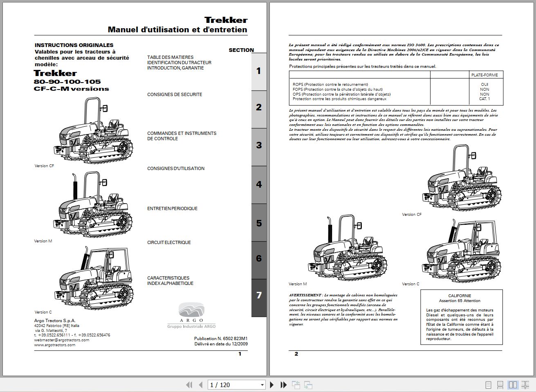Viewport: 536px width, 392px height.
Task: Click inside the 1 / 120 page field
Action: [x=229, y=385]
